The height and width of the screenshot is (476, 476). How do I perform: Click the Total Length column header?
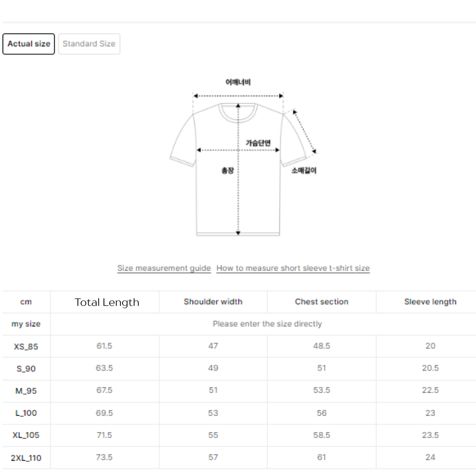107,302
